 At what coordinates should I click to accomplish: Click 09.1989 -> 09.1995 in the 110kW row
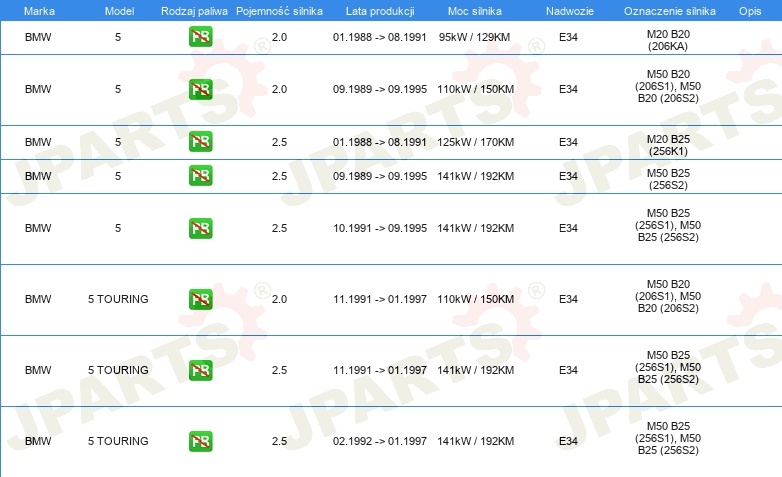380,89
